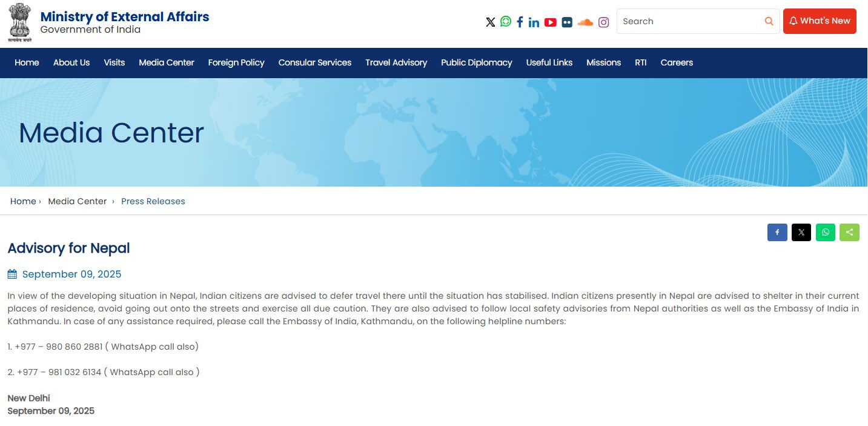Click the Government of India emblem logo

[19, 22]
